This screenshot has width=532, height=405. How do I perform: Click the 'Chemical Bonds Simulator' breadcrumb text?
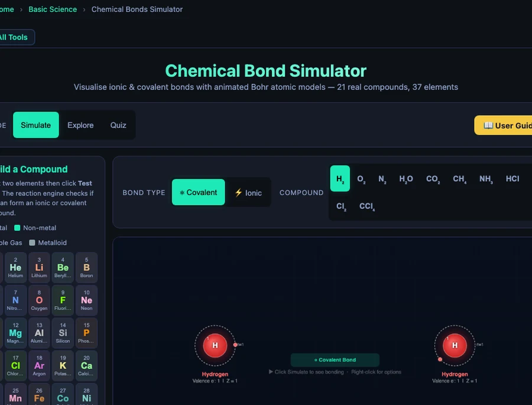[x=137, y=9]
